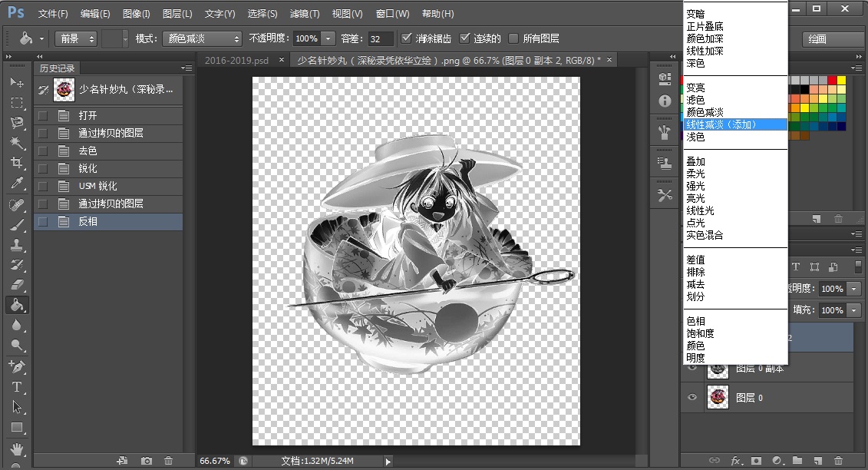Create a new fill or adjustment layer

pos(777,461)
